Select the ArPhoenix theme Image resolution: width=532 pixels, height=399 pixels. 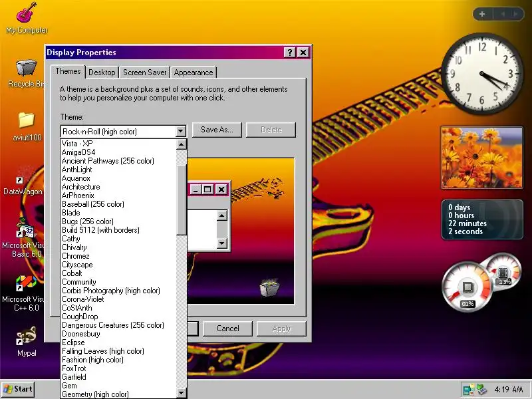pyautogui.click(x=119, y=196)
